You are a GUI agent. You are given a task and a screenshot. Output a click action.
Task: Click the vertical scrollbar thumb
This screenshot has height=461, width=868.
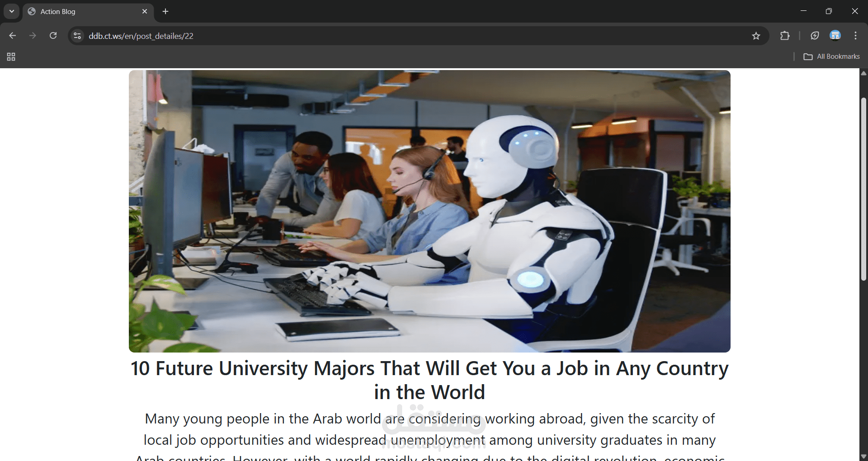863,189
